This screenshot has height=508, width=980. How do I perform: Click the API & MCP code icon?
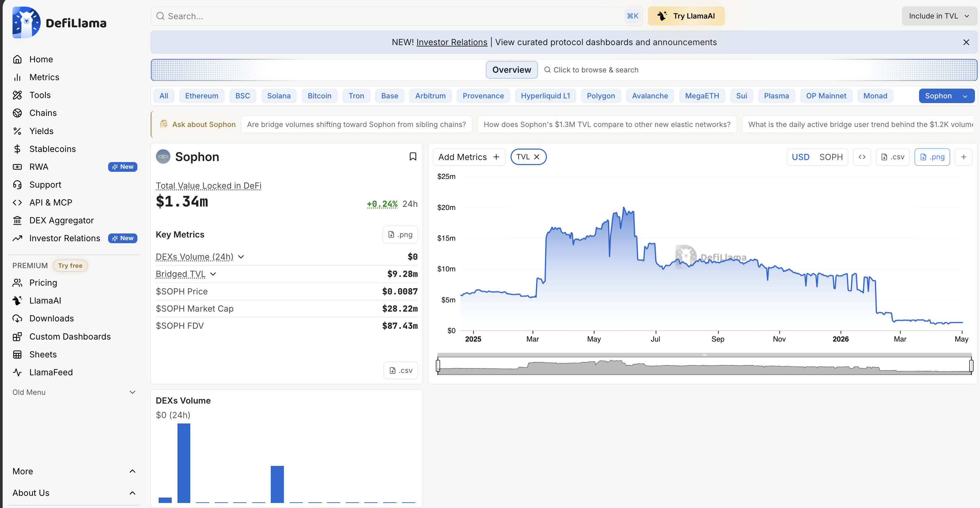point(17,202)
